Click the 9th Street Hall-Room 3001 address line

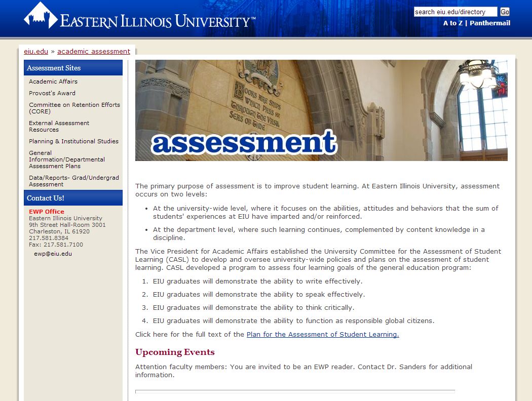(x=67, y=225)
